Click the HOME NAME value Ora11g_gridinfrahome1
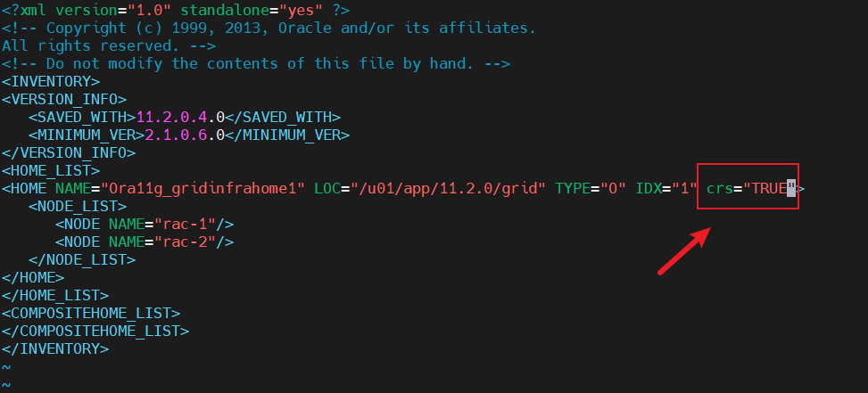 (x=207, y=189)
